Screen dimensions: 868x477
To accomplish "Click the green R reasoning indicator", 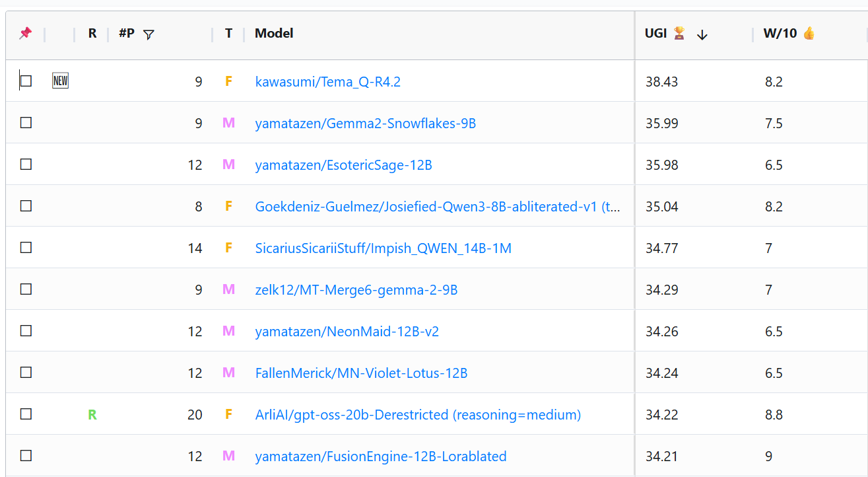I will [x=92, y=415].
